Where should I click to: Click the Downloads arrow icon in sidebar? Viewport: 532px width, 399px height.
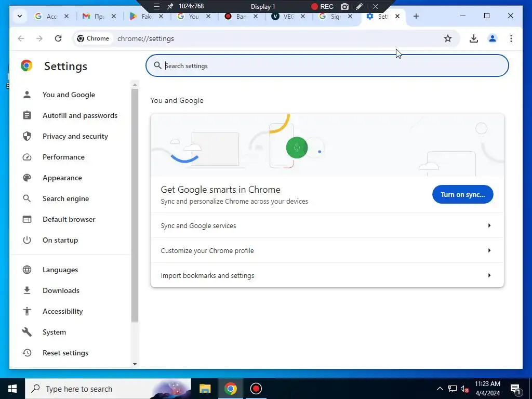27,290
